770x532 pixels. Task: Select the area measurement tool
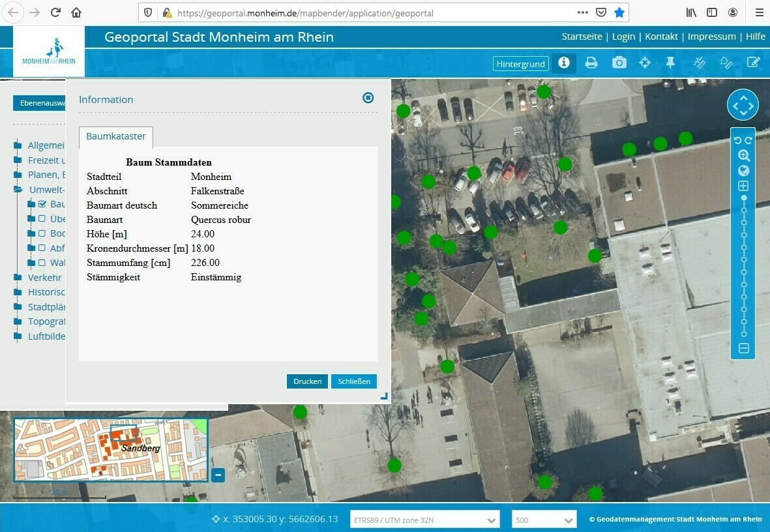[x=726, y=63]
